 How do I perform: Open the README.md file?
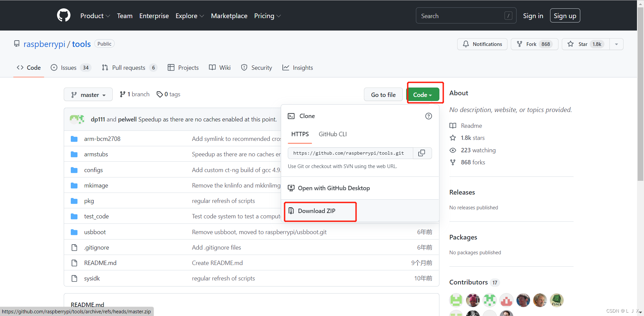pyautogui.click(x=100, y=263)
